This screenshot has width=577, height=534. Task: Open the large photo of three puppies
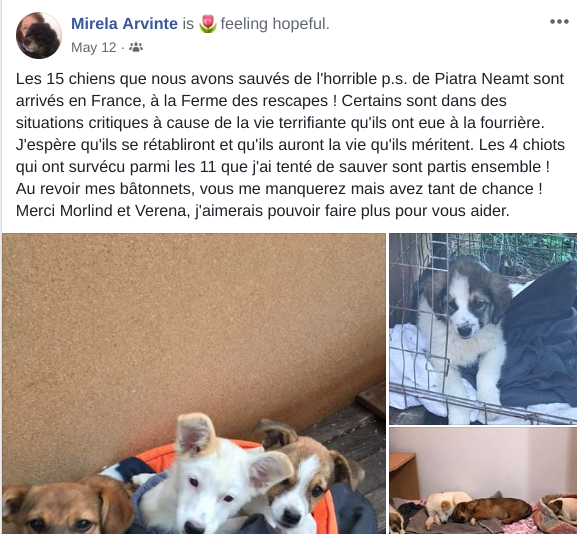(194, 383)
